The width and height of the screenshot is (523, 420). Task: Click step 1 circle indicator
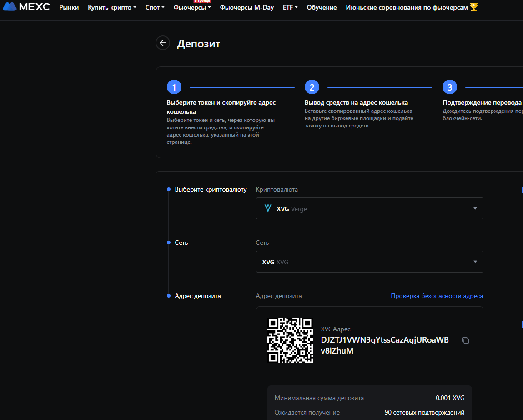[x=174, y=87]
